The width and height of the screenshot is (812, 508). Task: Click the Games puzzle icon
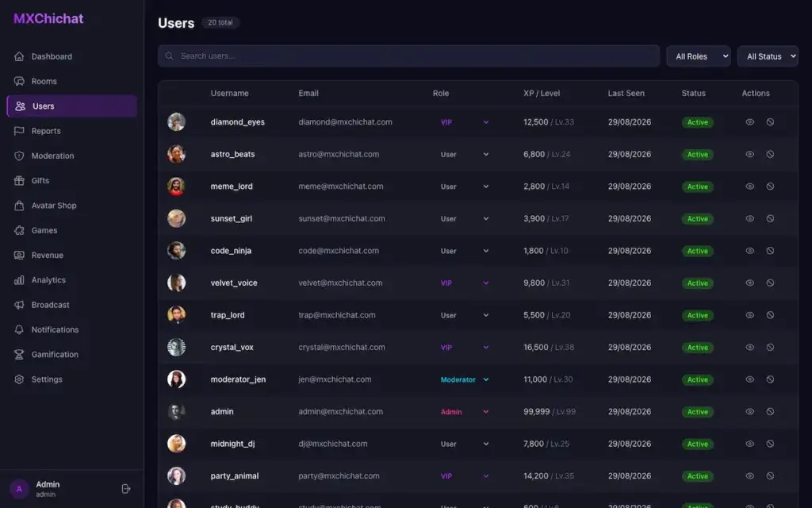(19, 231)
